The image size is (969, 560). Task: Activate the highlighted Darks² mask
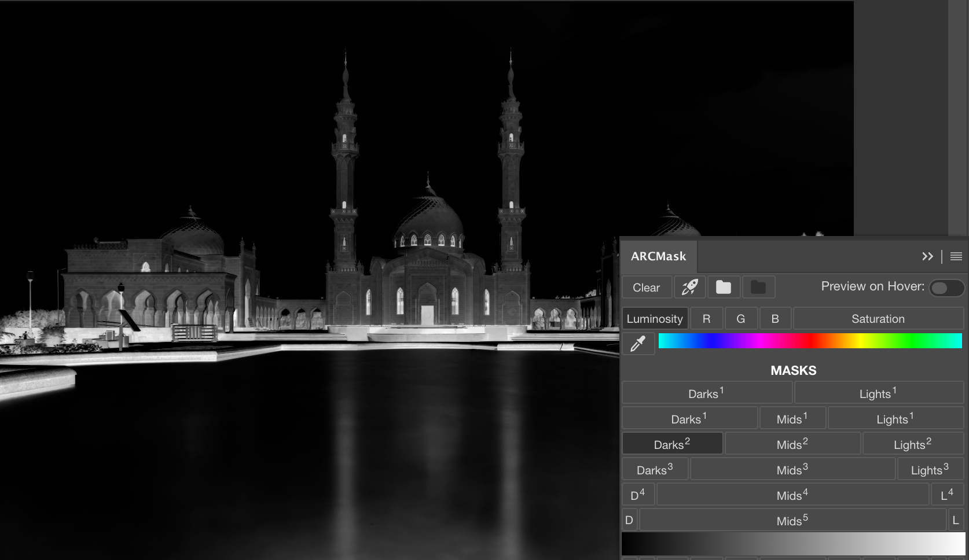pyautogui.click(x=672, y=443)
